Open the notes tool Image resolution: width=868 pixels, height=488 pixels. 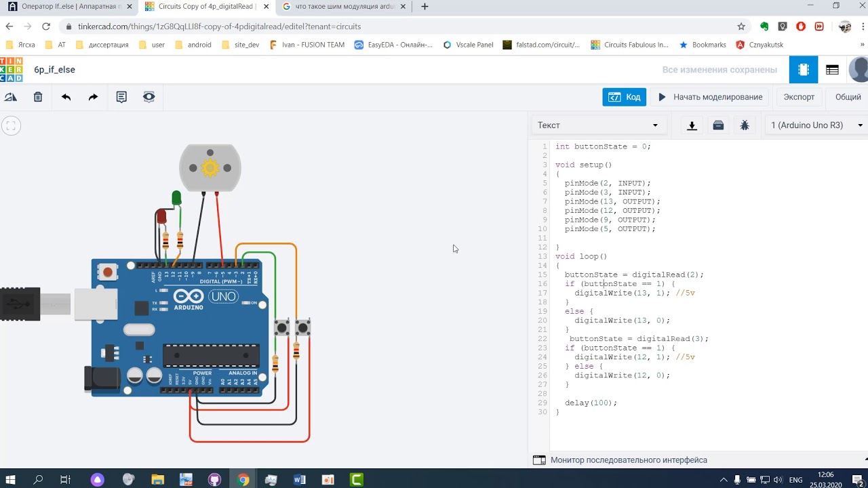point(121,97)
